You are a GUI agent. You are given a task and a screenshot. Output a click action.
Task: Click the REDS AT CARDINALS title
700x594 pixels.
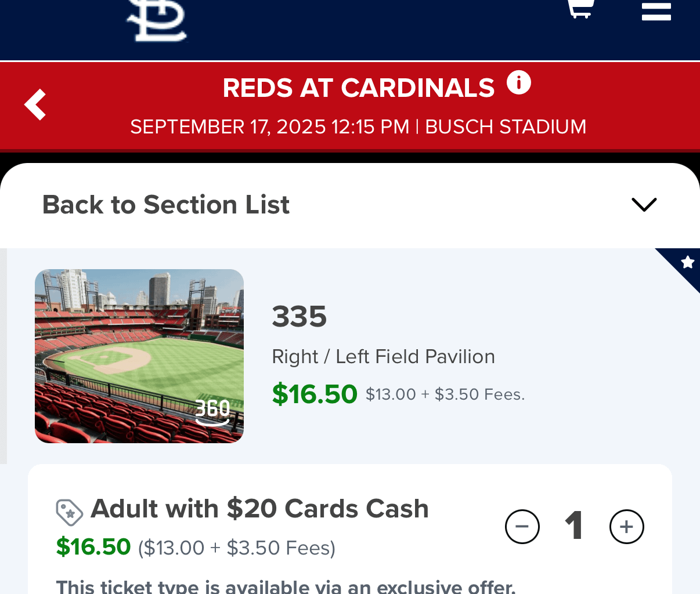pos(359,88)
